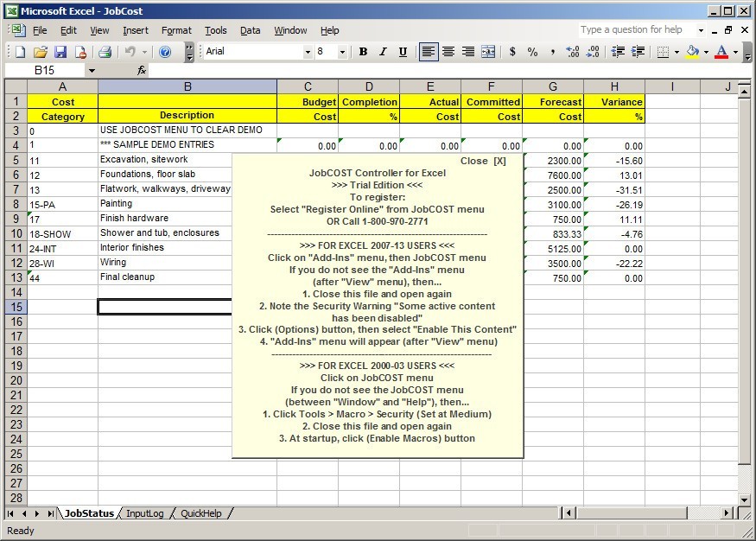Image resolution: width=756 pixels, height=541 pixels.
Task: Apply Align Left to cell
Action: (x=429, y=52)
